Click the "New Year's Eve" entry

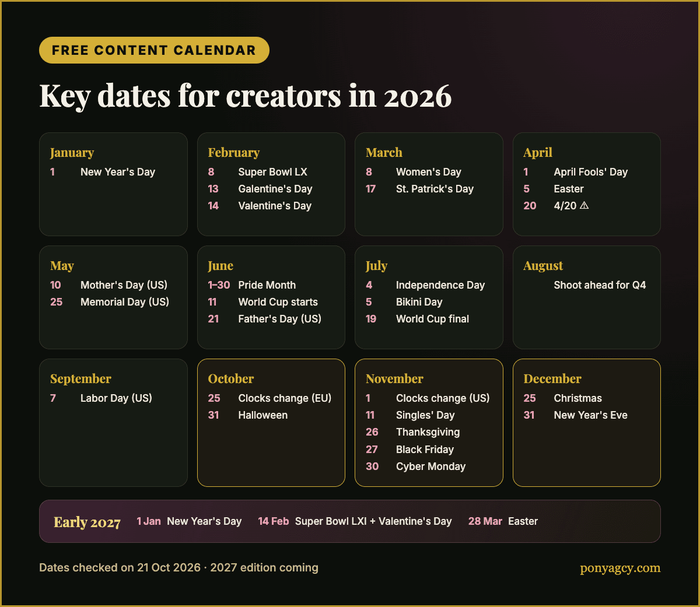coord(591,415)
